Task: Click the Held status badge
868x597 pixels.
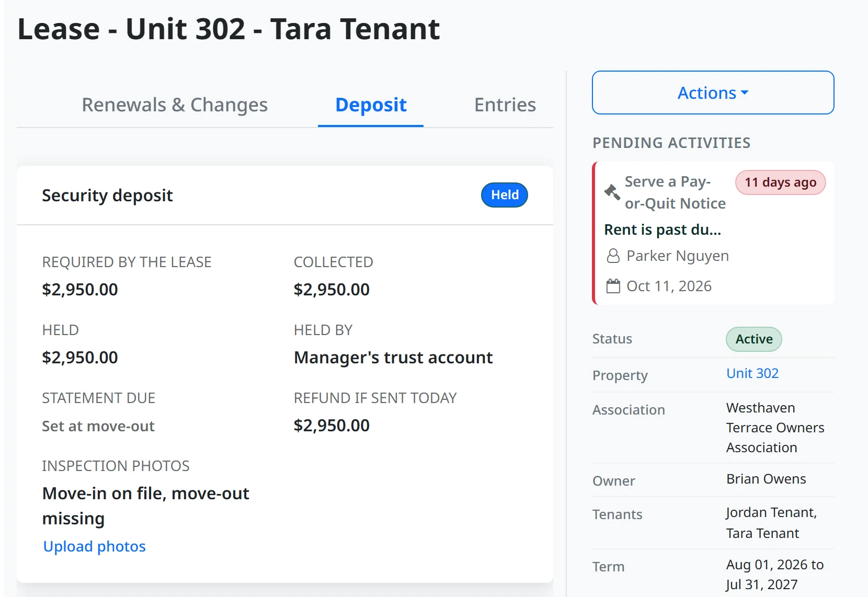Action: point(505,195)
